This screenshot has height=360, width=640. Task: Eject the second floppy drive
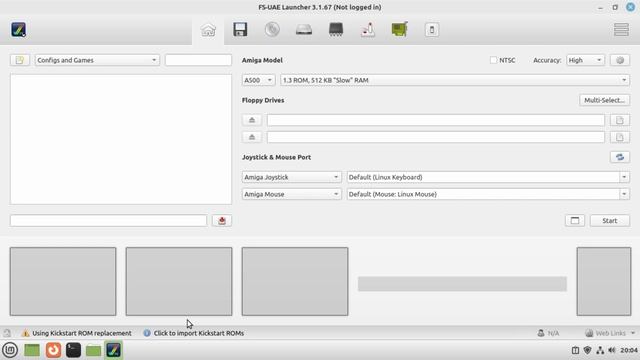point(252,137)
